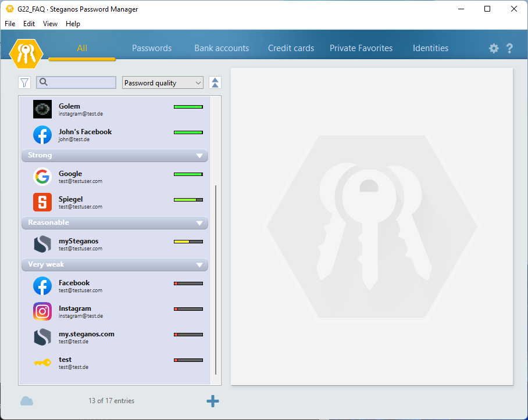Click the filter funnel icon
The image size is (528, 420).
24,82
